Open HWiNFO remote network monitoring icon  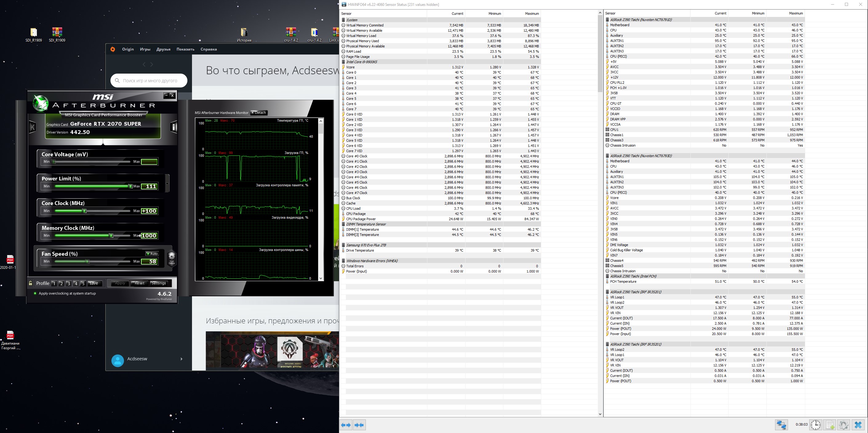click(x=782, y=425)
